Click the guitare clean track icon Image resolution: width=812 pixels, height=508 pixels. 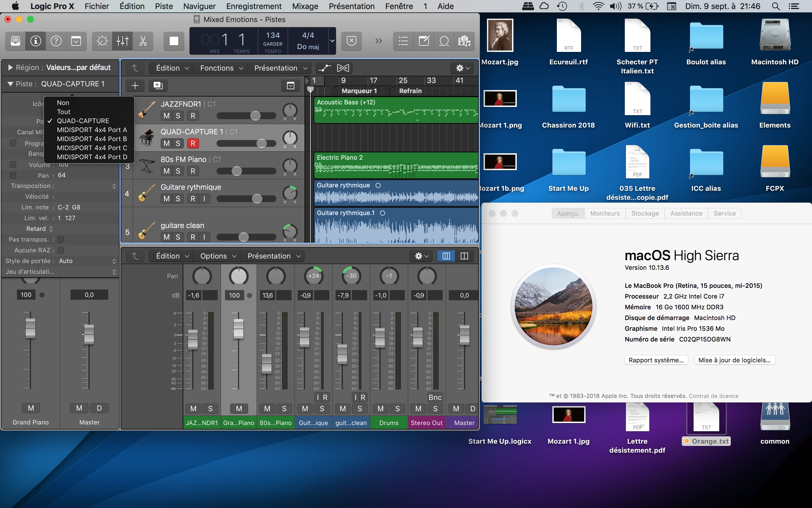[147, 231]
